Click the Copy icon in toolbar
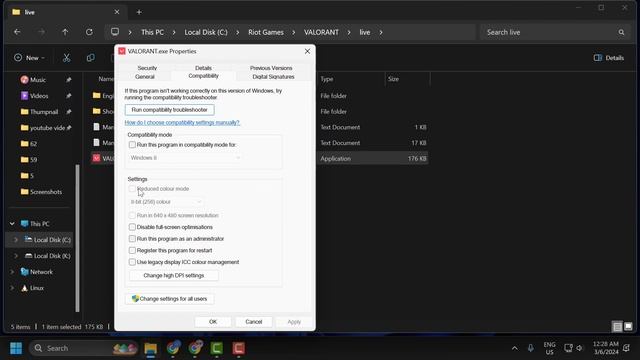The height and width of the screenshot is (360, 640). tap(90, 58)
